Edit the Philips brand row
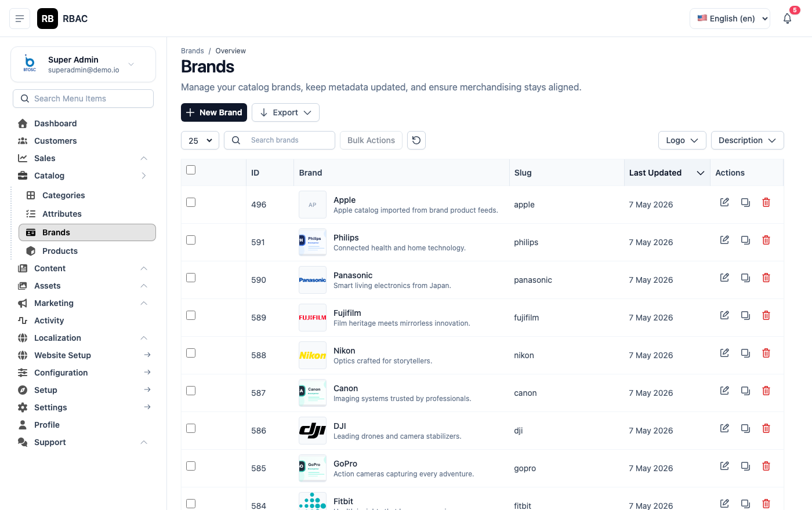This screenshot has width=812, height=510. pyautogui.click(x=724, y=240)
